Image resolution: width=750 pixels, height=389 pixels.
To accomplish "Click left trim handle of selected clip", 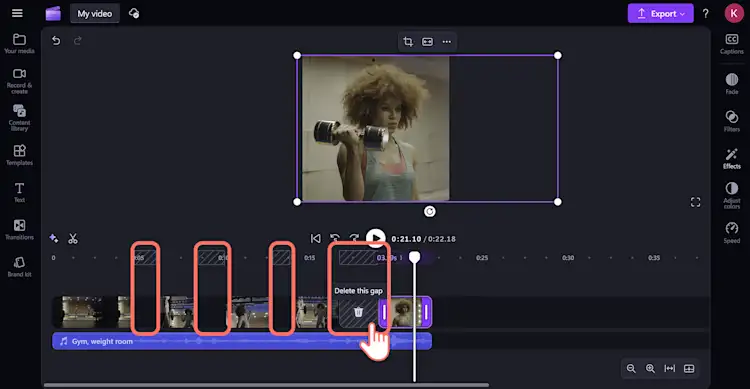I will [x=384, y=312].
